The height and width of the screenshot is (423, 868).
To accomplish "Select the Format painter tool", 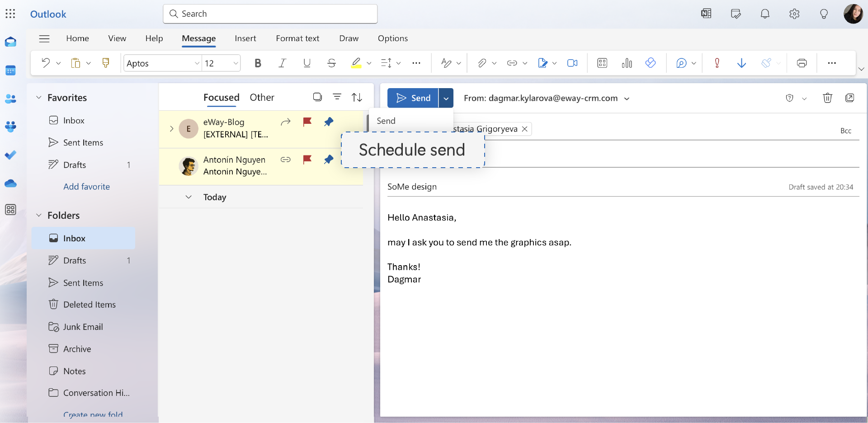I will coord(106,63).
